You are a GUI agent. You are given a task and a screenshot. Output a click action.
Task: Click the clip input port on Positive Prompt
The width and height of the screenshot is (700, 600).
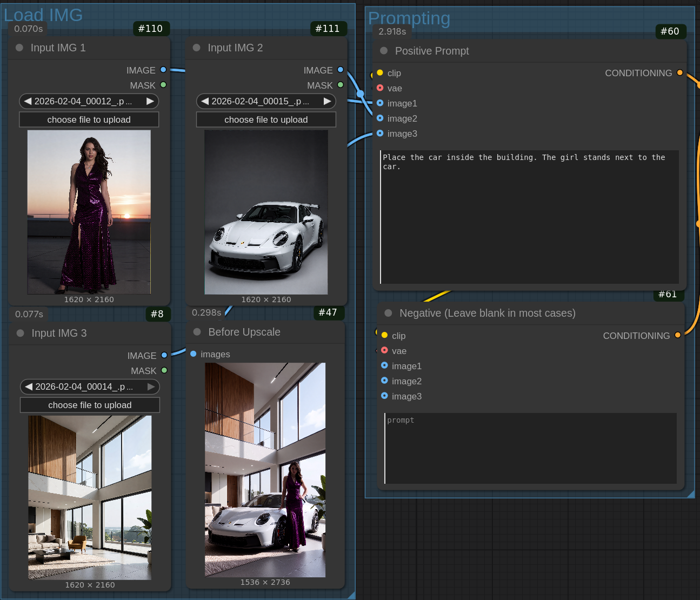[x=380, y=72]
